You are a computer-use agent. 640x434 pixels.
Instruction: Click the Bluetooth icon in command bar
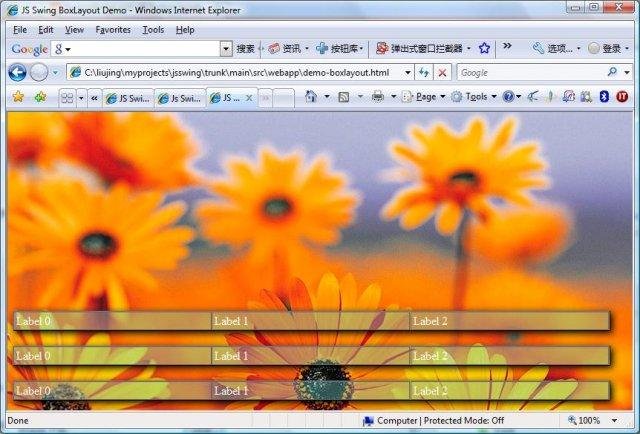tap(604, 97)
